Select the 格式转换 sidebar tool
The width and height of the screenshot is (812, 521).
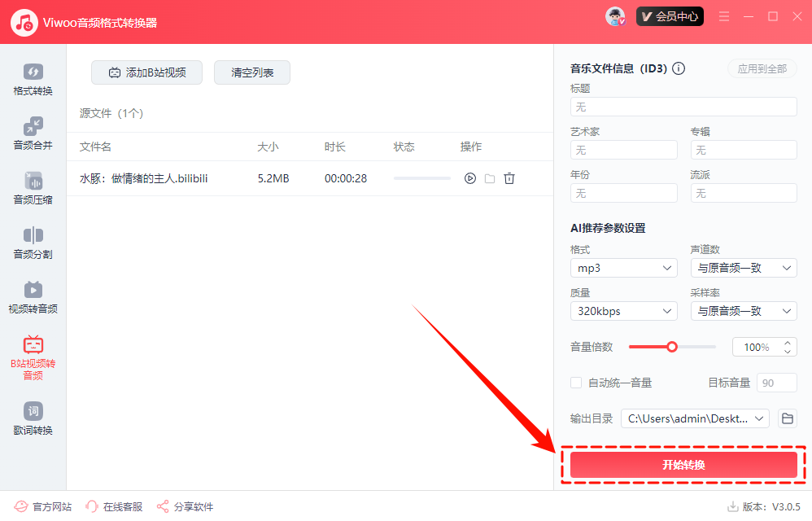32,79
